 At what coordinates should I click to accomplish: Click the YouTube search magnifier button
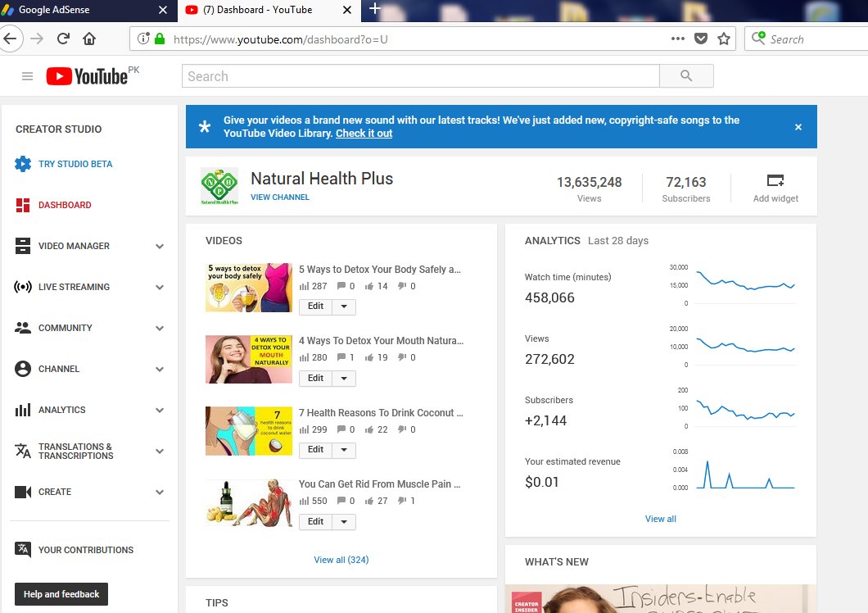point(686,76)
